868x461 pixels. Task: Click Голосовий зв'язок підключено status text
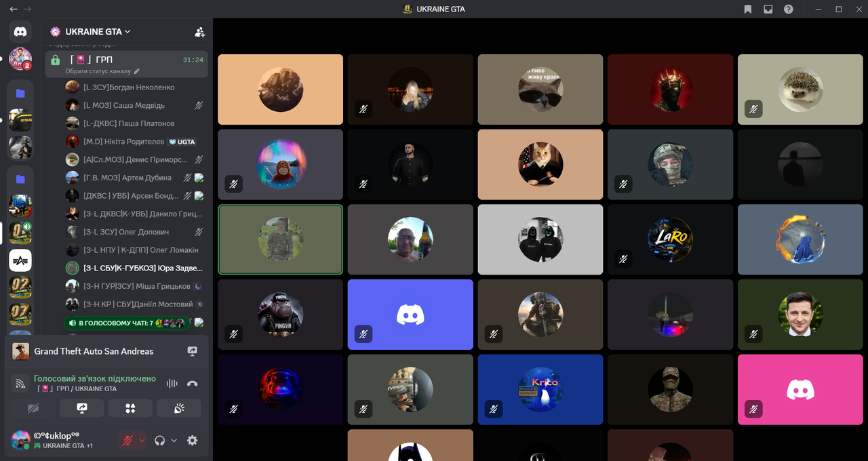coord(95,378)
